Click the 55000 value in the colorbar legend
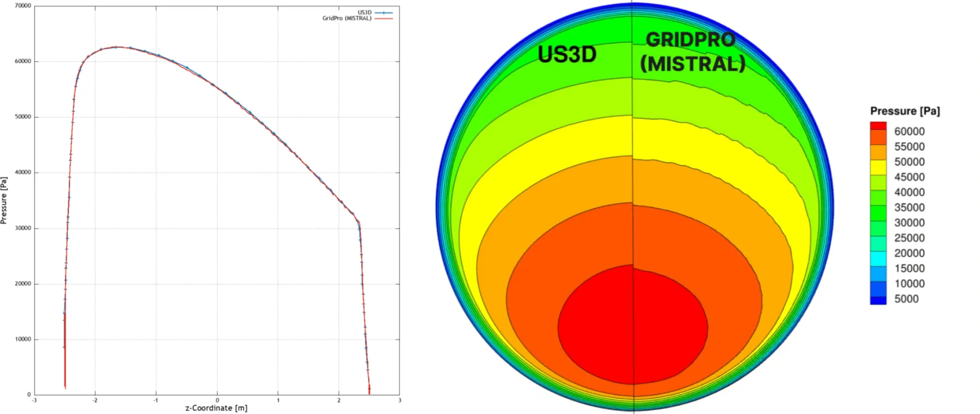 click(909, 146)
